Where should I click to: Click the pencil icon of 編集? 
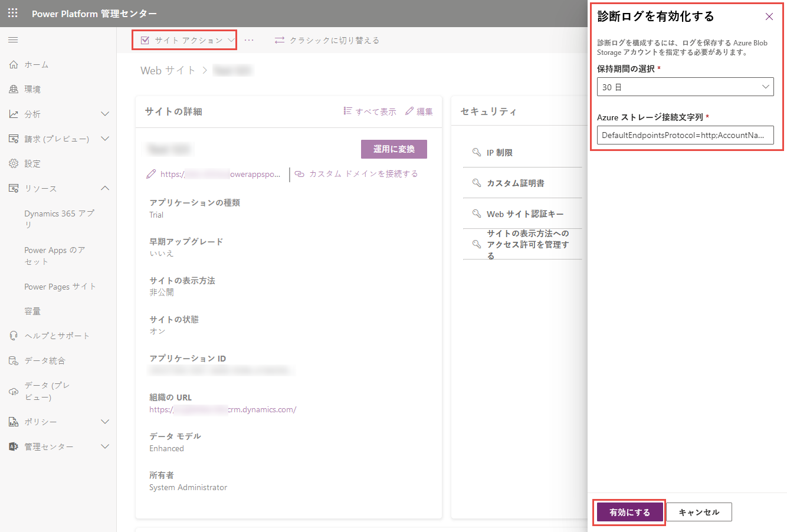409,111
